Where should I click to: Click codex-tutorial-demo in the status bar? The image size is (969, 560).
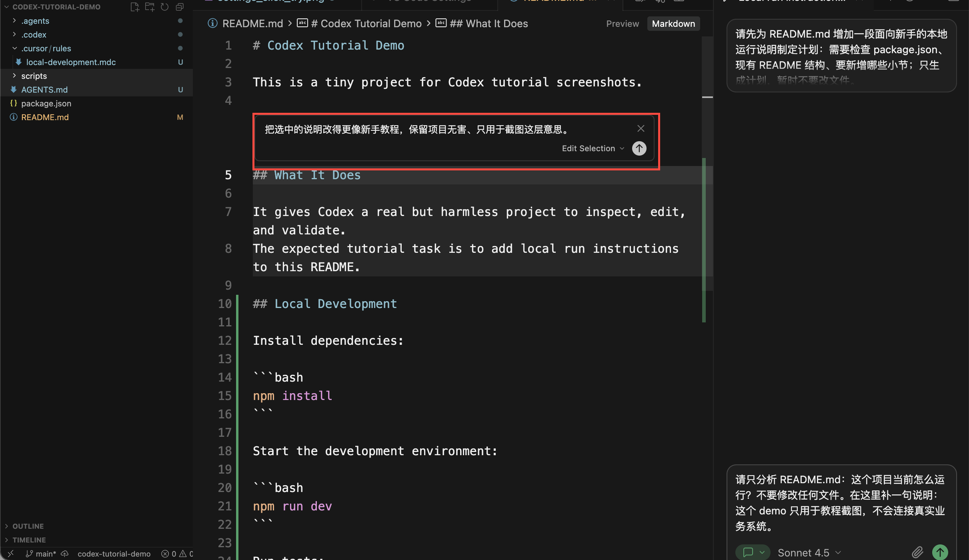[114, 554]
